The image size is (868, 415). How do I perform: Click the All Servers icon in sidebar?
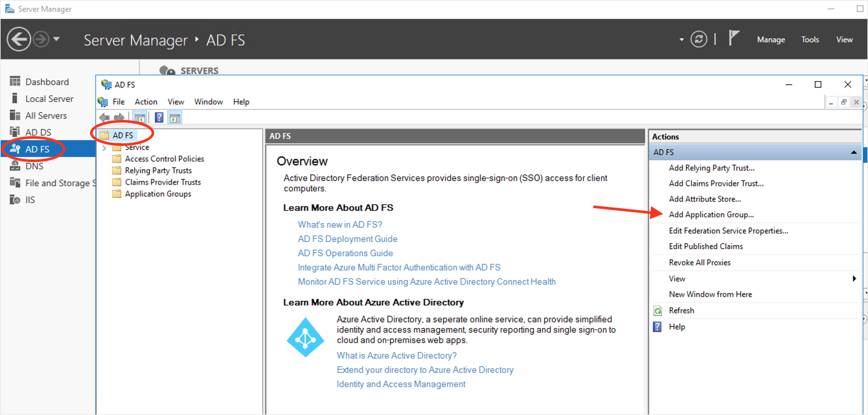(15, 115)
